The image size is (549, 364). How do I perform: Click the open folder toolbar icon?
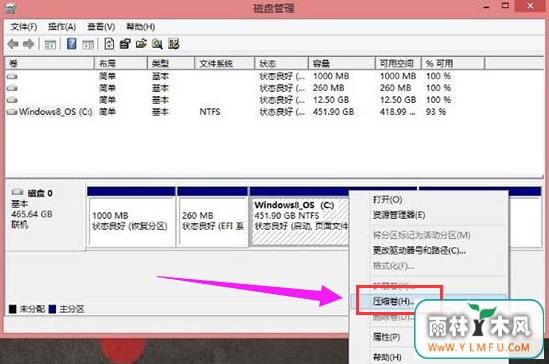(x=141, y=44)
